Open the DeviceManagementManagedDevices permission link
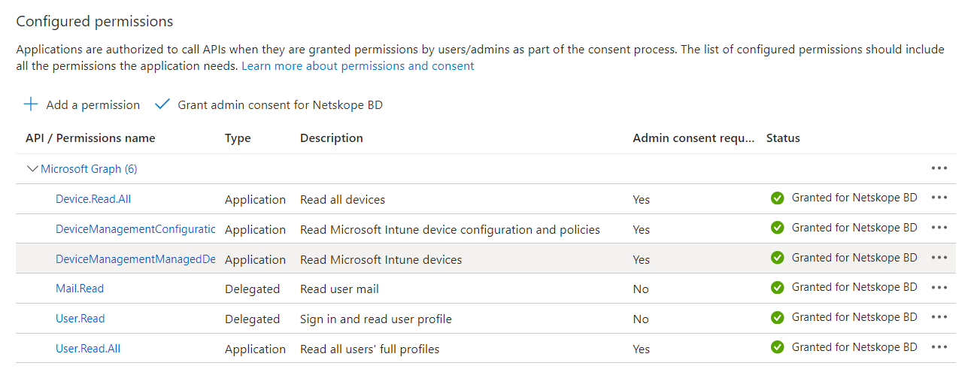 (135, 259)
